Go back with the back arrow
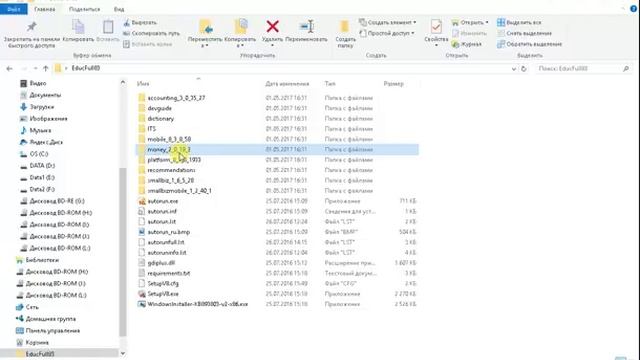 pos(9,69)
